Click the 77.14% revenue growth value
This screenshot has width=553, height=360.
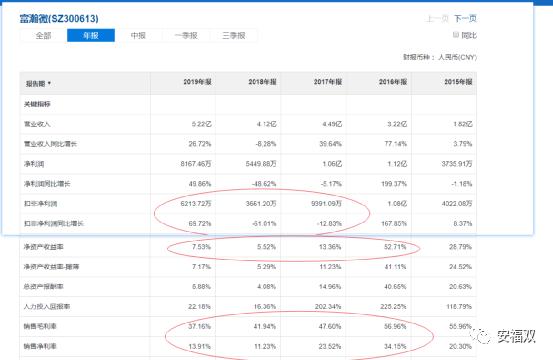[395, 144]
